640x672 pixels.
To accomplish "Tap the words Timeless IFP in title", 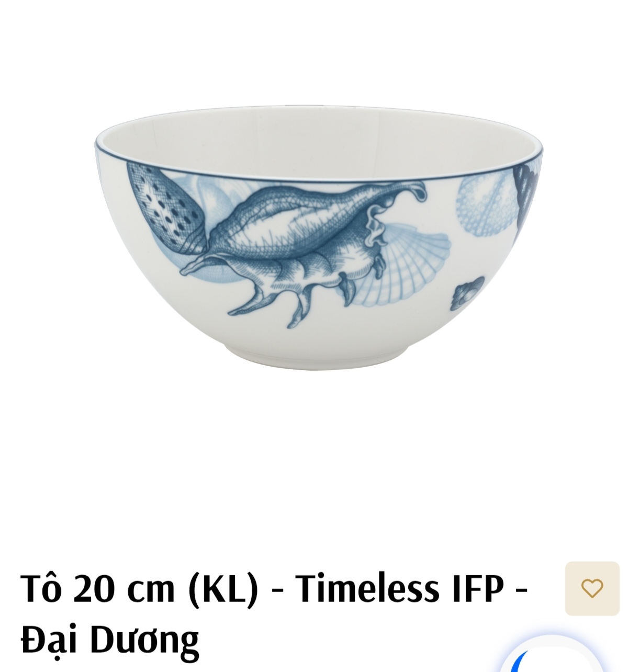I will point(399,589).
